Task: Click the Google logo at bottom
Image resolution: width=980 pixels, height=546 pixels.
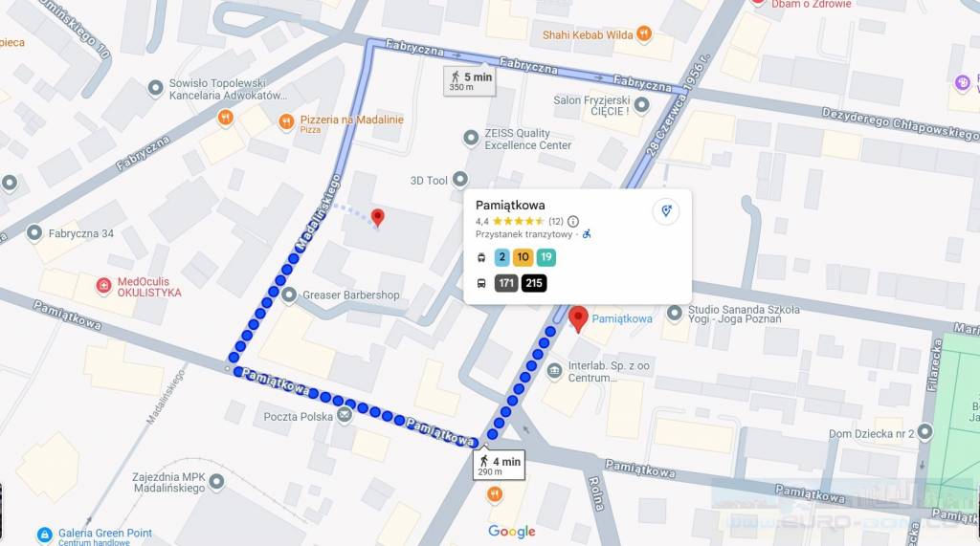Action: [x=512, y=532]
